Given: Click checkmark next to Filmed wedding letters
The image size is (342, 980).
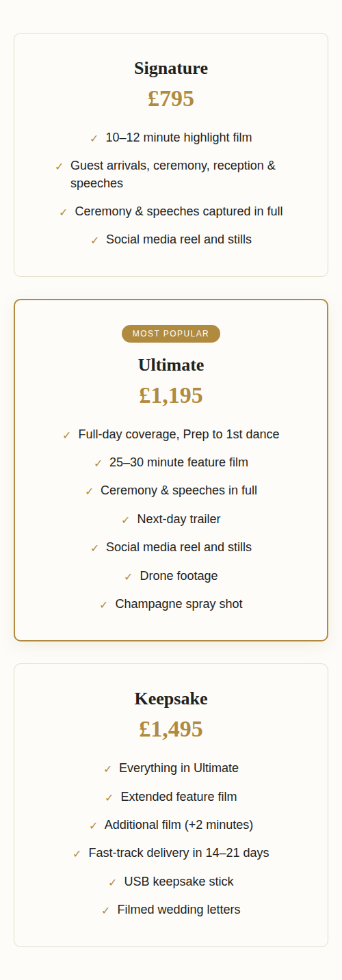Looking at the screenshot, I should coord(105,910).
